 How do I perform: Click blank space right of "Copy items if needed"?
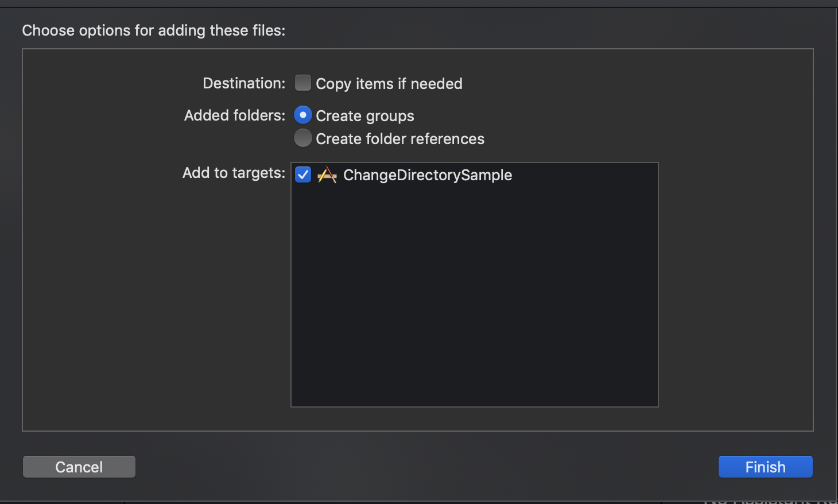631,84
